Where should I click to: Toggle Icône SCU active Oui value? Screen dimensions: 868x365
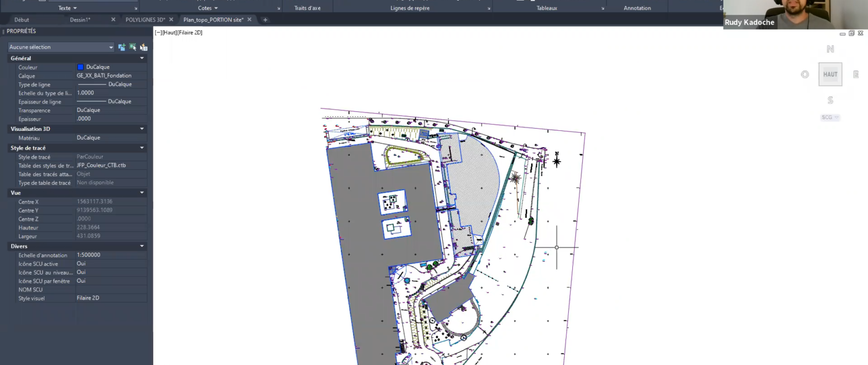111,264
